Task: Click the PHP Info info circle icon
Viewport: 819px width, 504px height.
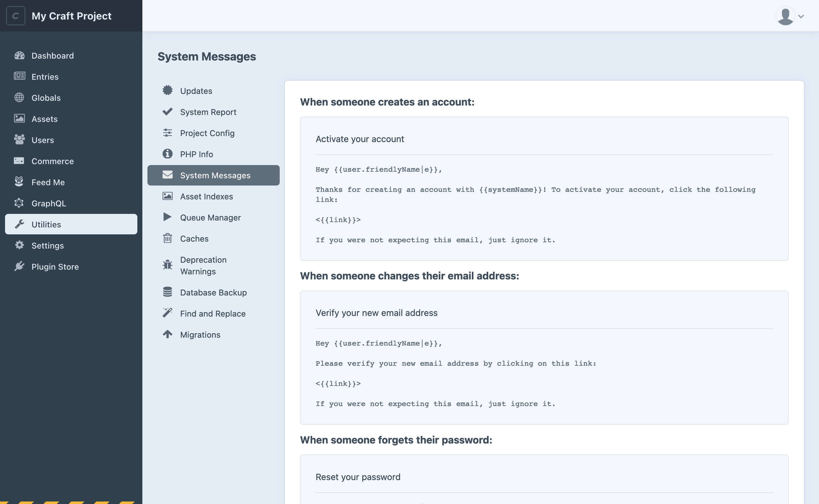Action: [167, 154]
